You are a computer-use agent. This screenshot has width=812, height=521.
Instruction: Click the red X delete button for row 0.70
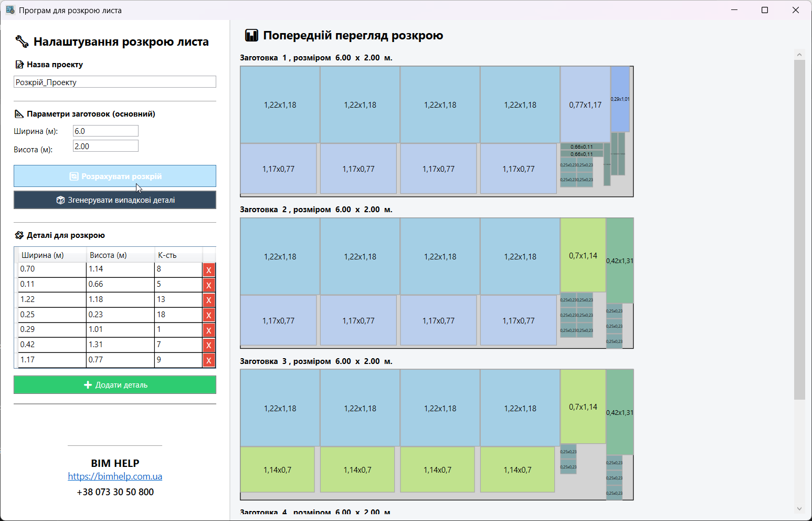tap(209, 270)
